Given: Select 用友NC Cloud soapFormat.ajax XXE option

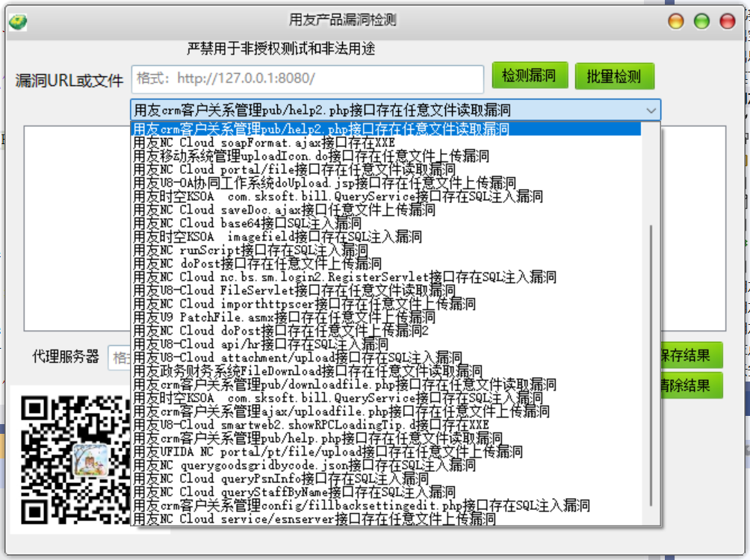Looking at the screenshot, I should [x=386, y=143].
